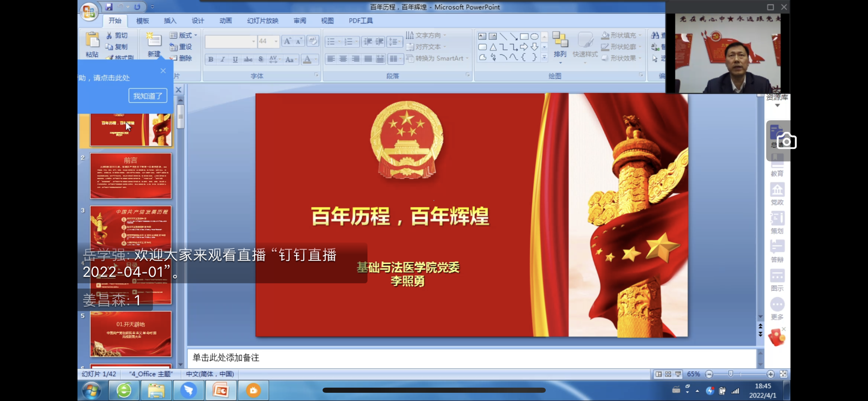Click the camera screenshot icon
This screenshot has width=868, height=401.
pos(786,141)
